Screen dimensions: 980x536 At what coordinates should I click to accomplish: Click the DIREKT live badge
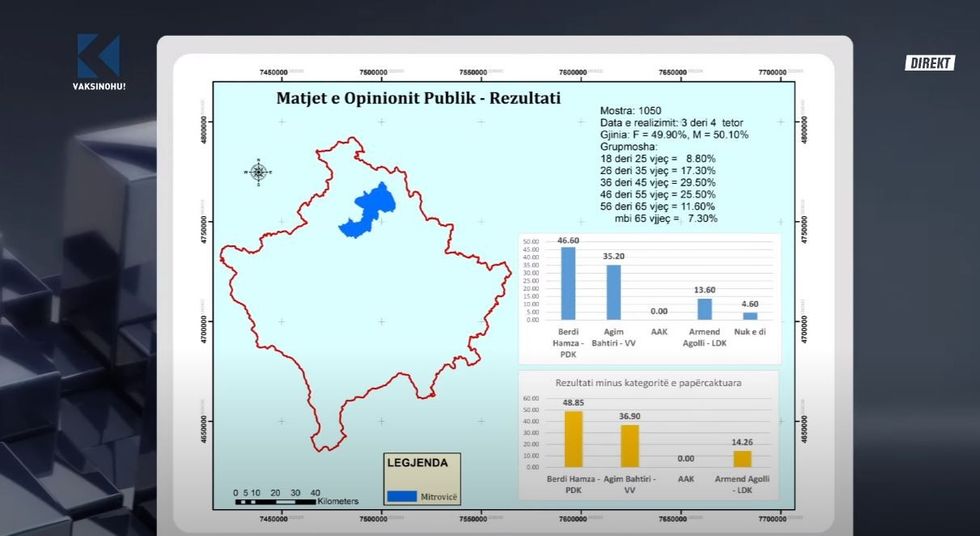click(930, 63)
